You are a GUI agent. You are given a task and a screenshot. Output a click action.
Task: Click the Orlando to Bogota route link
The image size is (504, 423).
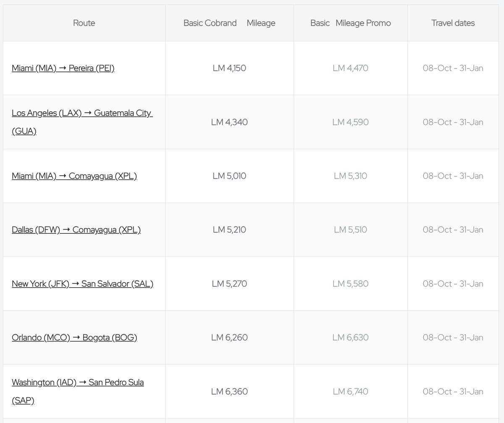tap(74, 338)
